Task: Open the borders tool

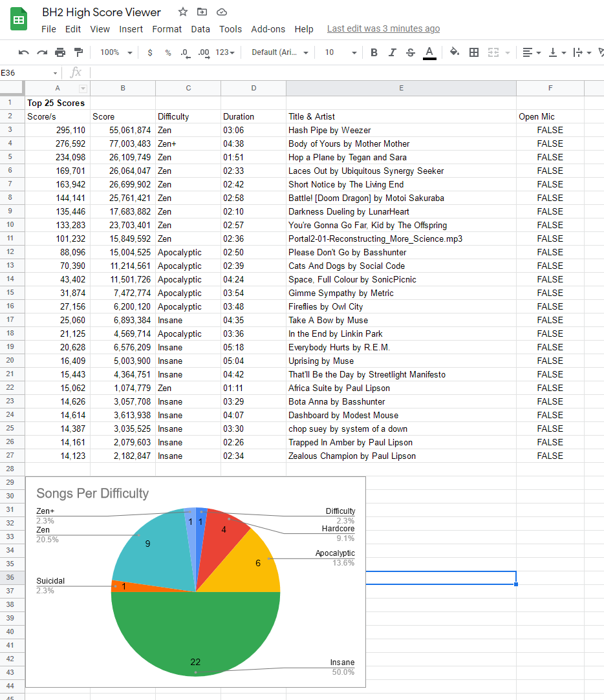Action: pos(474,52)
